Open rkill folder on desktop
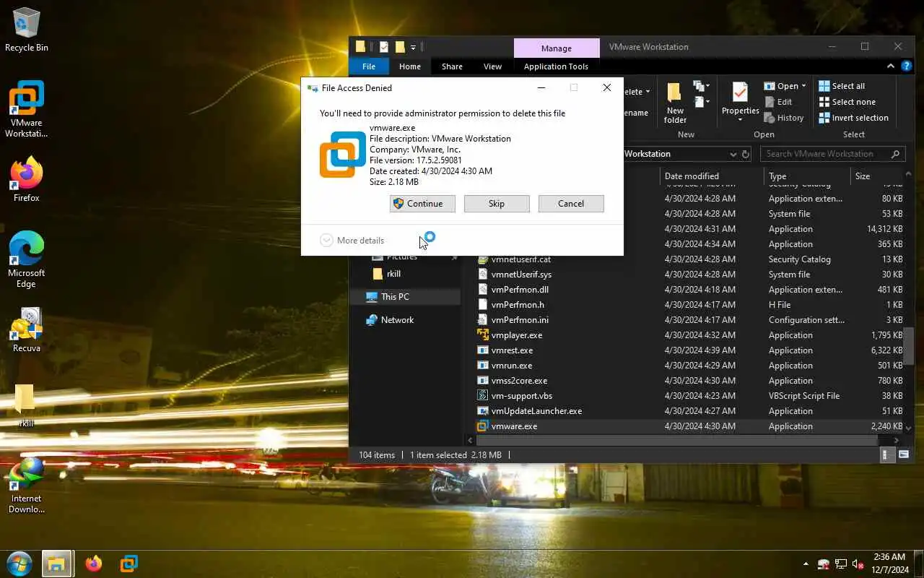Screen dimensions: 924x578 tap(26, 406)
